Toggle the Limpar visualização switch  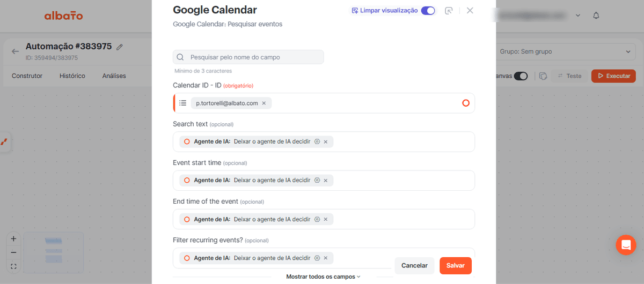pyautogui.click(x=428, y=11)
